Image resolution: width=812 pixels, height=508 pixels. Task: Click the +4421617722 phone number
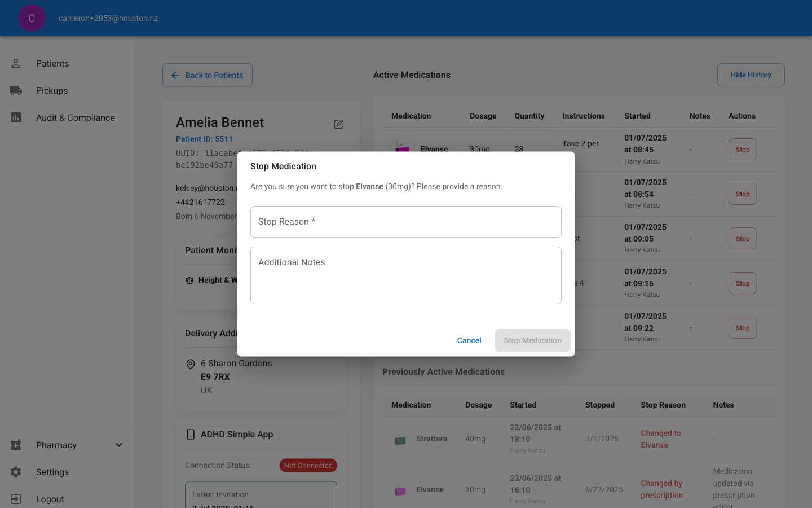tap(200, 202)
